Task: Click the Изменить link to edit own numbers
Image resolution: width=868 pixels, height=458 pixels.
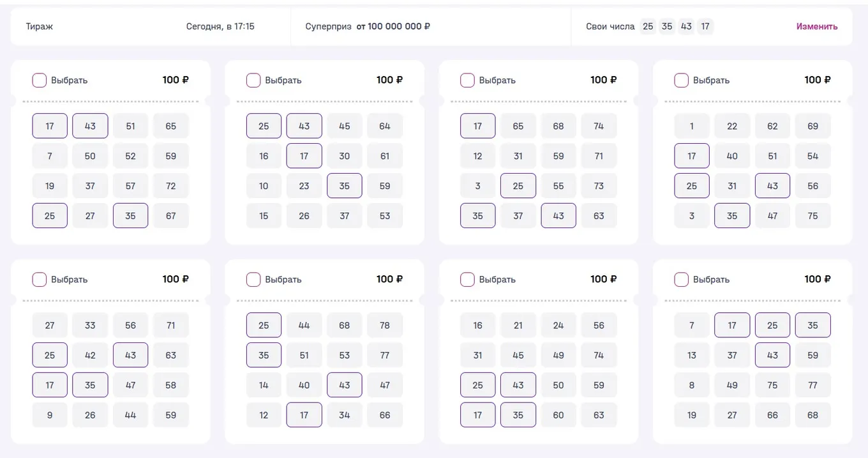Action: point(817,26)
